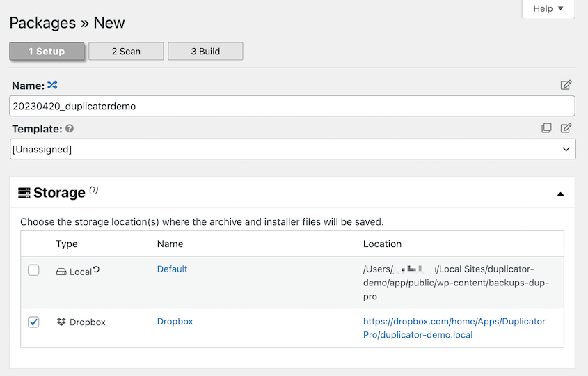Uncheck the Dropbox storage checkbox

pyautogui.click(x=33, y=322)
